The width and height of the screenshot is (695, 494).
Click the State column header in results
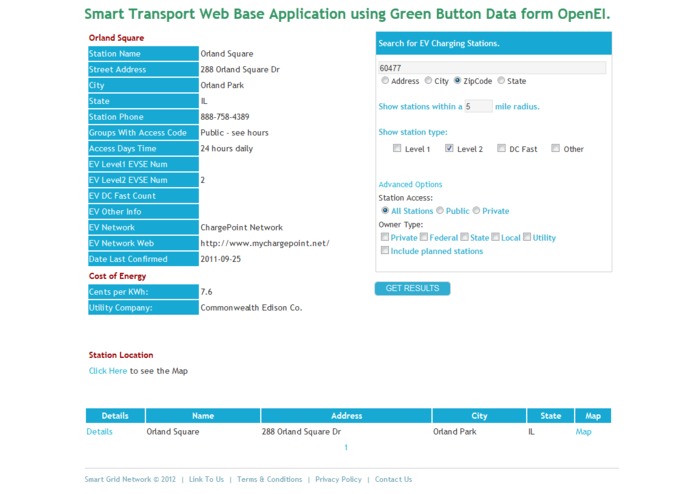pyautogui.click(x=551, y=416)
